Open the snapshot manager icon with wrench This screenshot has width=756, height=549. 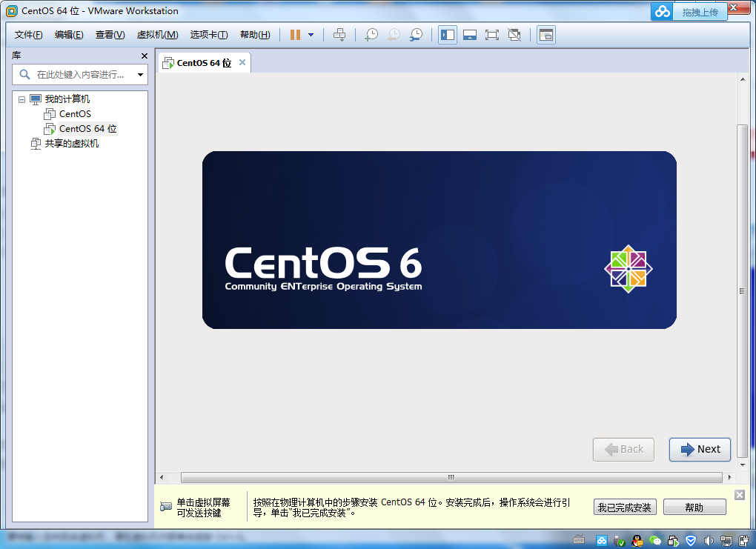coord(416,35)
